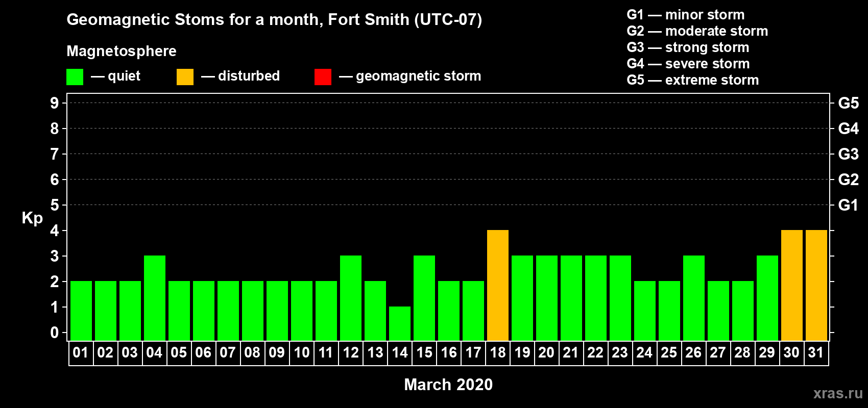Select the orange bar for day 18
This screenshot has height=408, width=868.
tap(498, 286)
